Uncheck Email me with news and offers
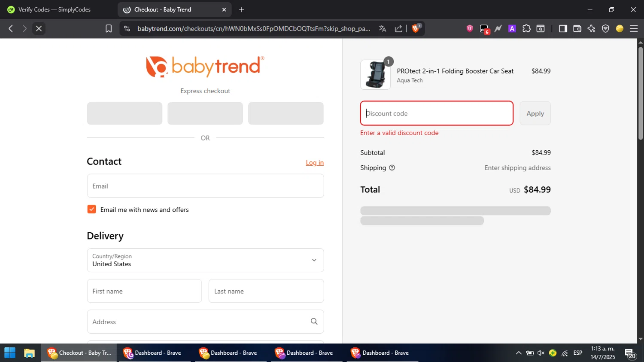Viewport: 644px width, 362px height. coord(91,209)
